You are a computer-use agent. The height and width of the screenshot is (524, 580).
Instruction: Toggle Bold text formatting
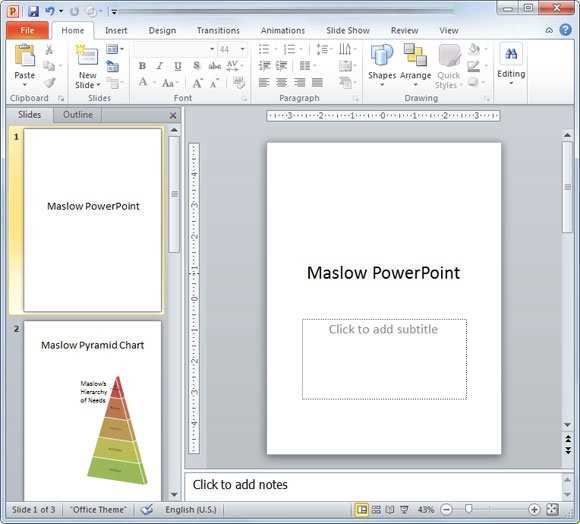[x=142, y=66]
